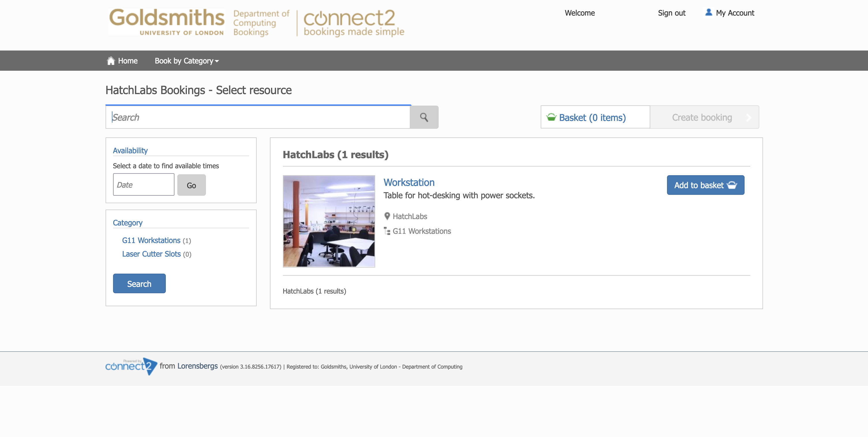Screen dimensions: 868x437
Task: Click 'HatchLabs Bookings - Select resource' title
Action: 198,90
